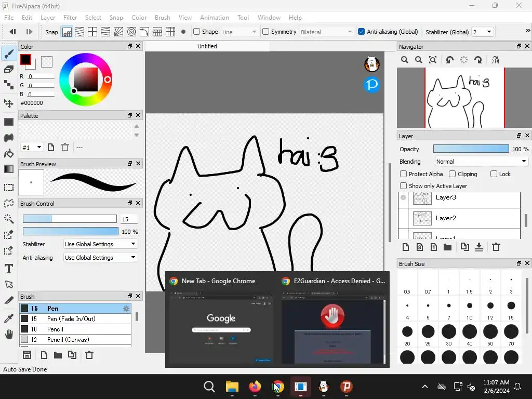Click Redo arrow in top toolbar
Viewport: 532px width, 399px height.
(x=29, y=32)
